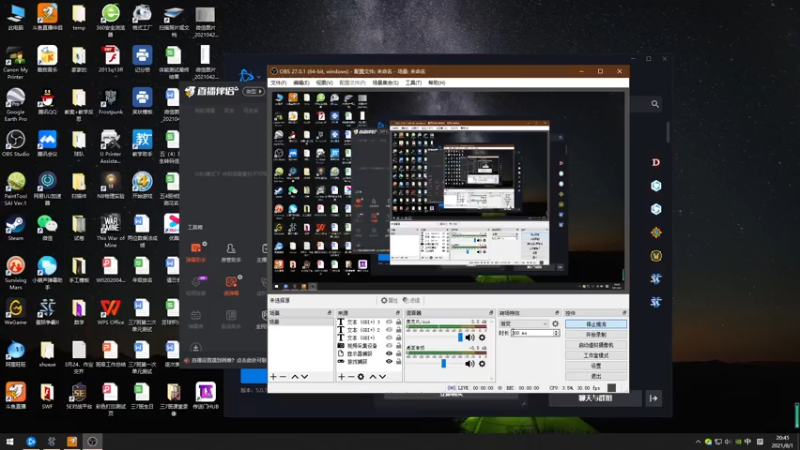The height and width of the screenshot is (450, 800).
Task: Open 麦克风/Aux audio settings gear
Action: point(482,337)
